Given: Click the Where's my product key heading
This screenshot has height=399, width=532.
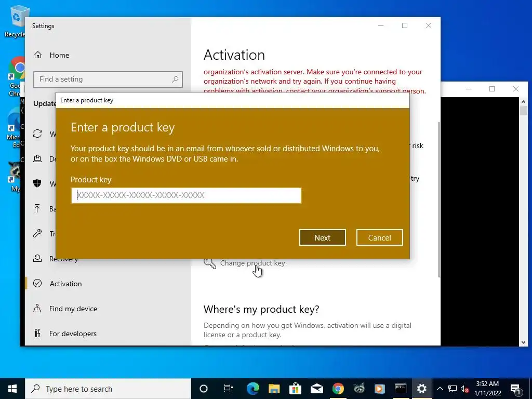Looking at the screenshot, I should tap(261, 309).
